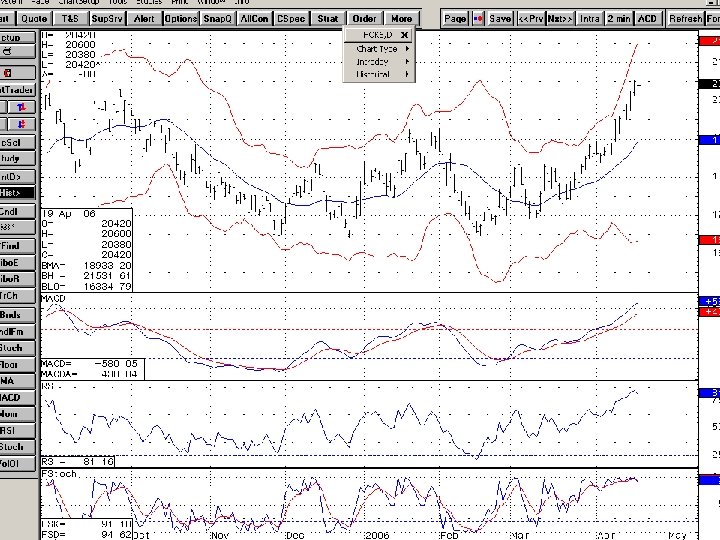Open the Trader sidebar button
The width and height of the screenshot is (720, 540).
point(17,90)
